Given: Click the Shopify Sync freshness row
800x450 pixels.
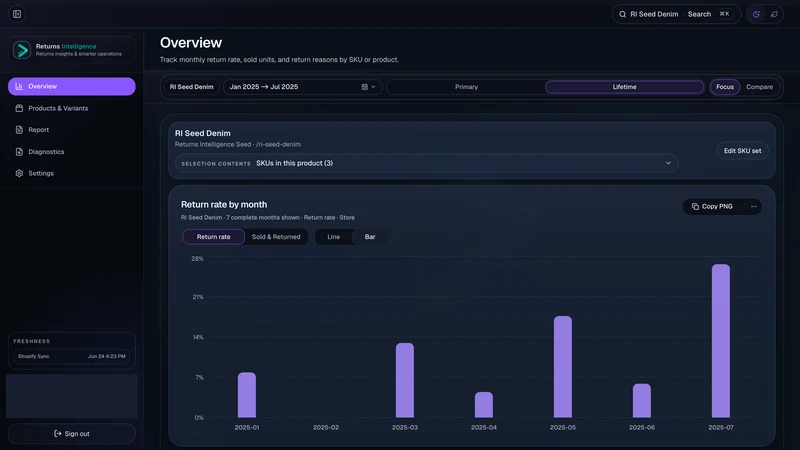Looking at the screenshot, I should click(x=71, y=356).
